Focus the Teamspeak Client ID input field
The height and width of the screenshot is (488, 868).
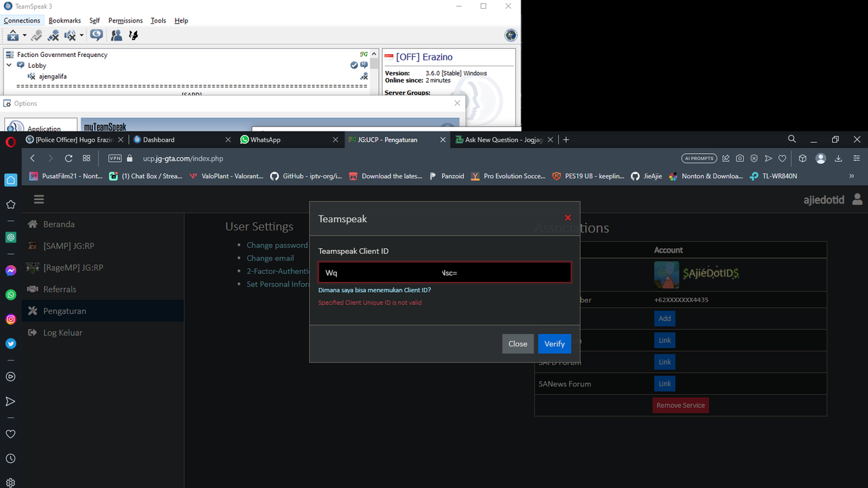click(x=445, y=272)
